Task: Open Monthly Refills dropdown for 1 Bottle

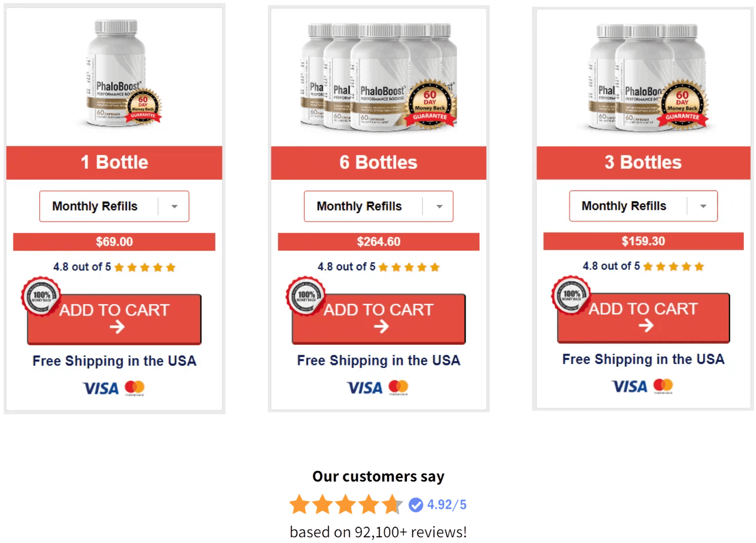Action: pyautogui.click(x=114, y=206)
